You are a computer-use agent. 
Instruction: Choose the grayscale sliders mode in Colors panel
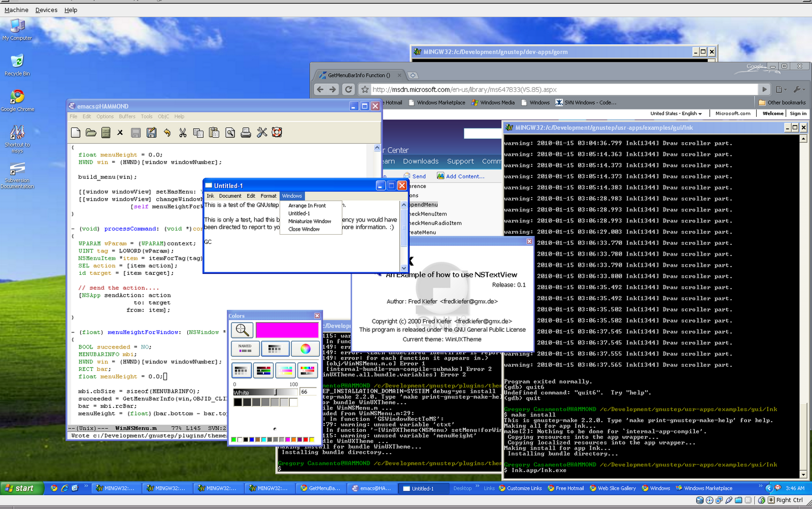(242, 370)
